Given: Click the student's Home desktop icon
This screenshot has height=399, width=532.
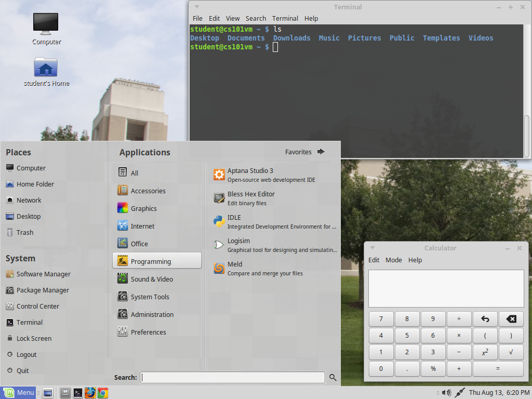Looking at the screenshot, I should click(x=46, y=72).
